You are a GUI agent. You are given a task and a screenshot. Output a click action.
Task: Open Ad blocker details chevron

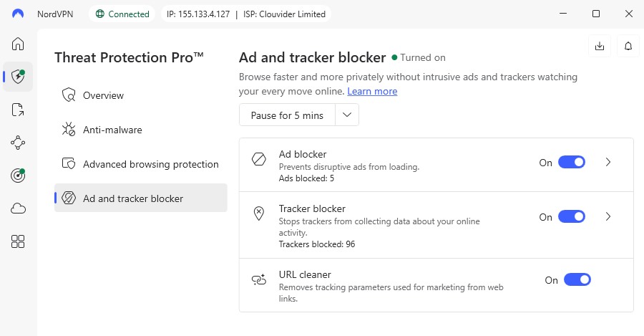(x=608, y=163)
